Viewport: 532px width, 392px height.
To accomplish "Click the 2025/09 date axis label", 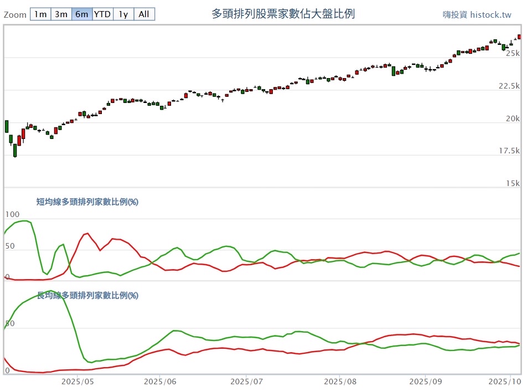I will (426, 381).
